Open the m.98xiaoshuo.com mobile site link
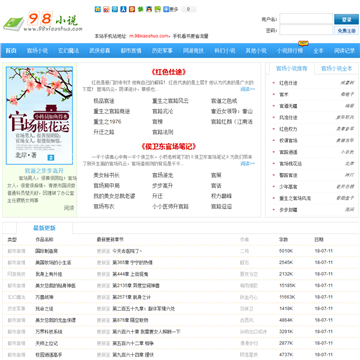 (x=149, y=36)
